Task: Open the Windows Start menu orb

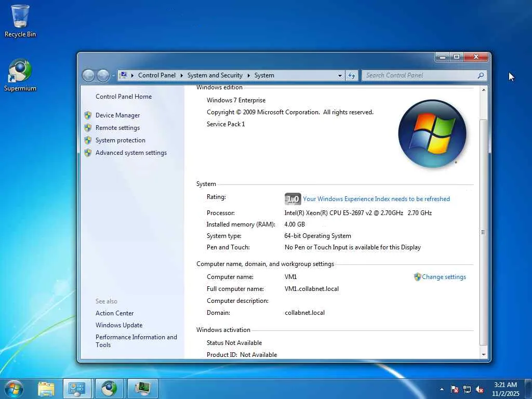Action: [14, 389]
